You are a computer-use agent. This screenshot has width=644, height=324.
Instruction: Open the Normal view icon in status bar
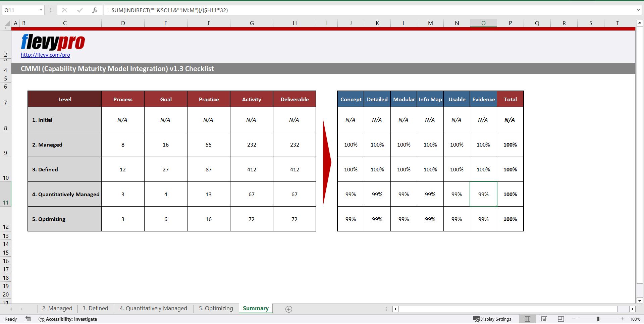pos(528,319)
